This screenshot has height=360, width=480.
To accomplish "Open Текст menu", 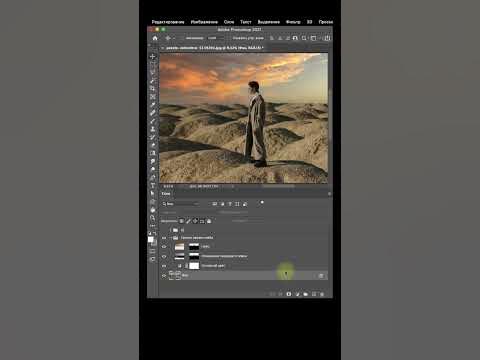I will tap(246, 22).
